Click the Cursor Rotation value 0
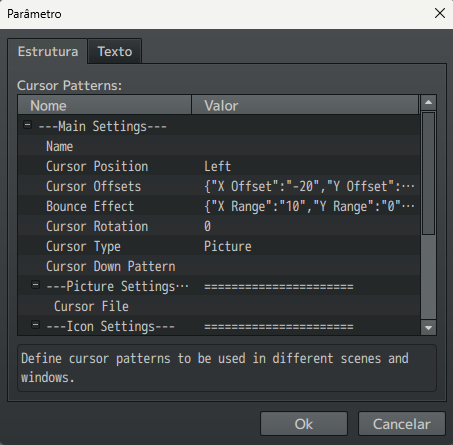453x445 pixels. pos(207,226)
